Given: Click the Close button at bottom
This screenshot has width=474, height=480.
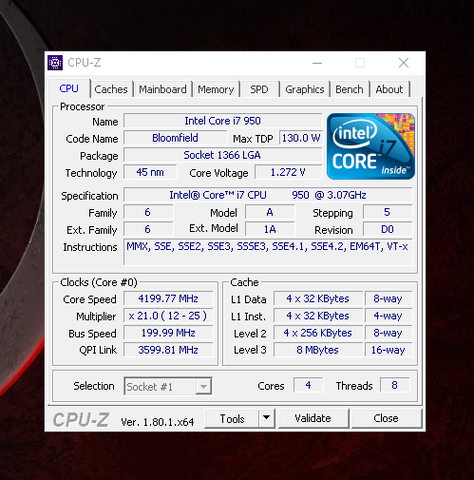Looking at the screenshot, I should (x=386, y=419).
